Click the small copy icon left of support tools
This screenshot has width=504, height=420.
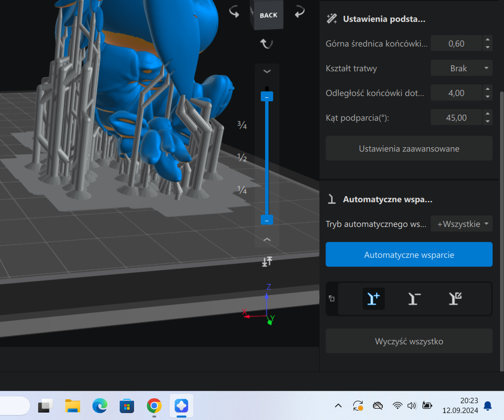pyautogui.click(x=332, y=298)
